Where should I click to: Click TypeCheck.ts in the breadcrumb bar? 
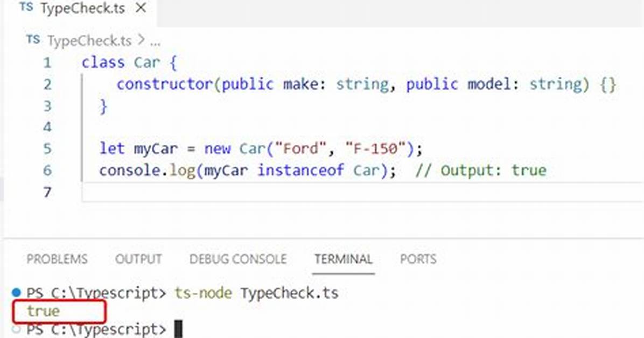[x=89, y=41]
